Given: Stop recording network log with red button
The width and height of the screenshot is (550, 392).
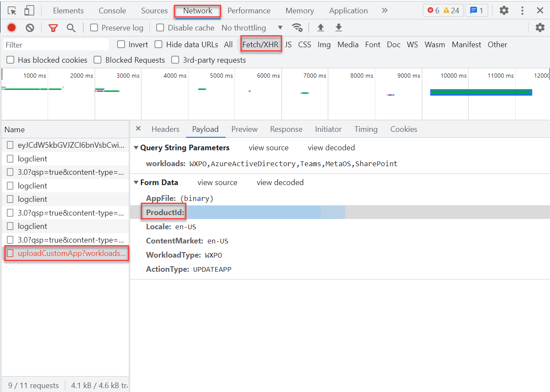Looking at the screenshot, I should [x=12, y=28].
